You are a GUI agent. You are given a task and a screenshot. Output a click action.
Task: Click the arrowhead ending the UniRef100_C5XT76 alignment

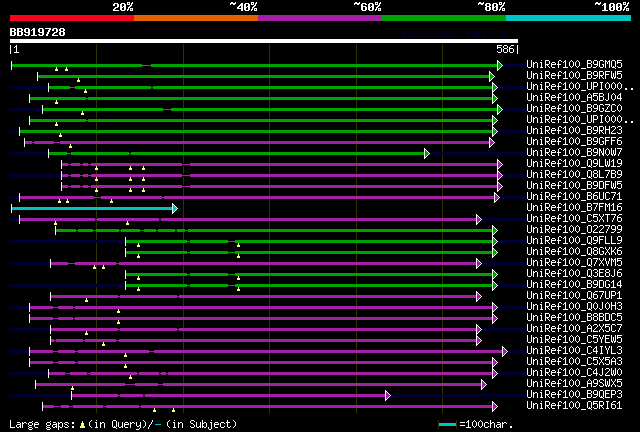(479, 220)
